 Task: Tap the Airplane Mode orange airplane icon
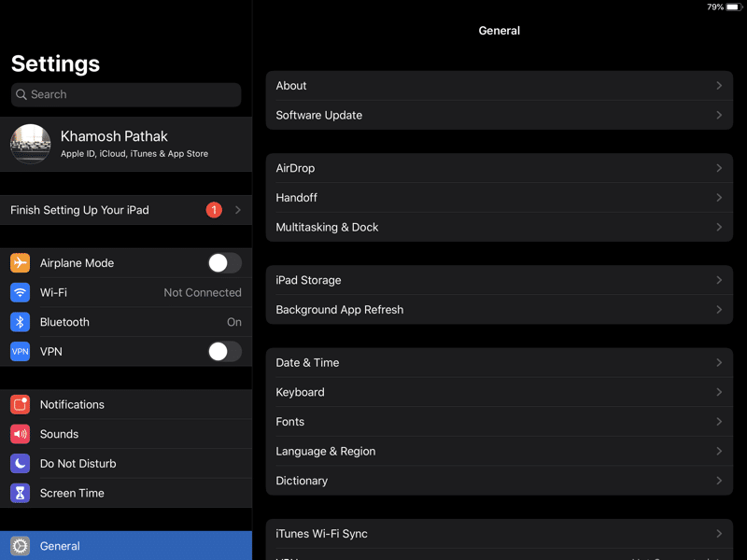pyautogui.click(x=21, y=263)
